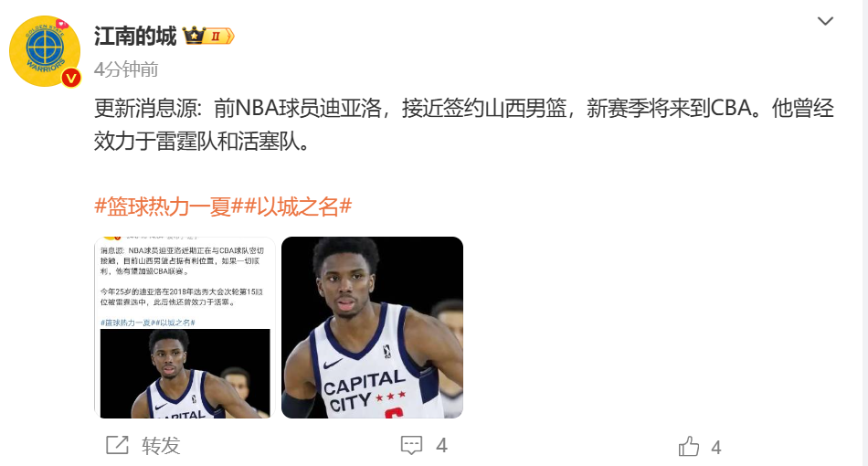Image resolution: width=868 pixels, height=466 pixels.
Task: Click the post body text about 迪亚洛
Action: click(464, 124)
